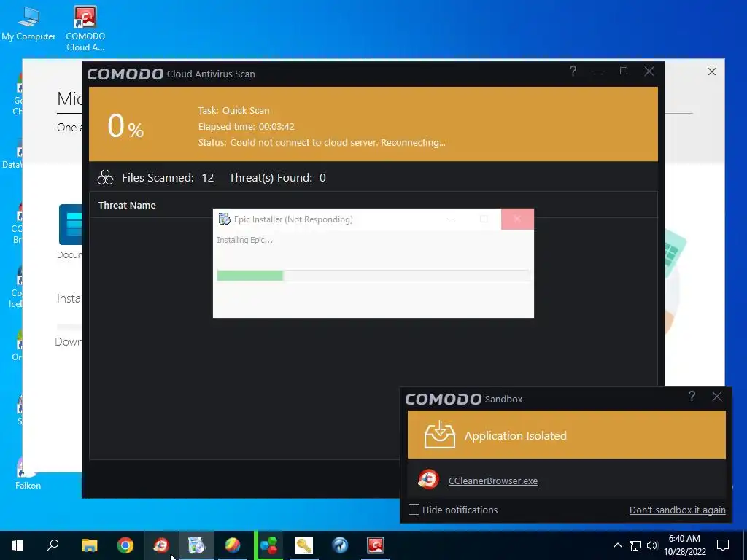Viewport: 747px width, 560px height.
Task: Open network status tray icon
Action: click(x=635, y=545)
